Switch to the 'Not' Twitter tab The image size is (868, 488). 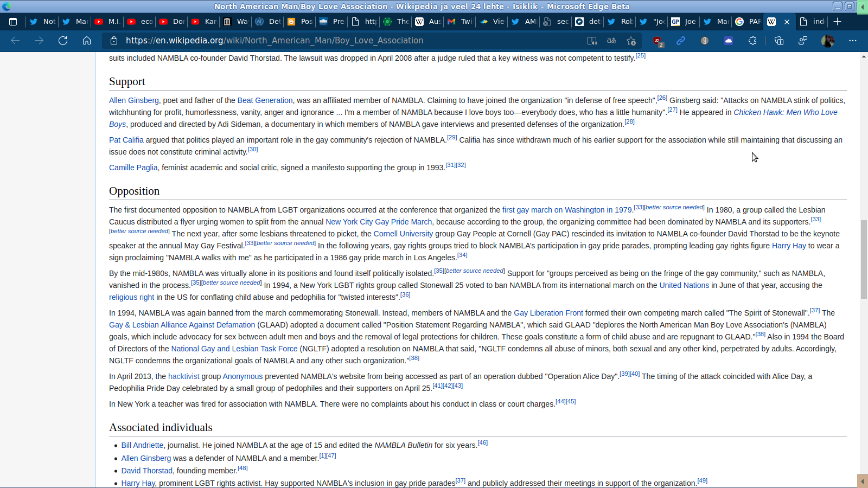pyautogui.click(x=42, y=22)
